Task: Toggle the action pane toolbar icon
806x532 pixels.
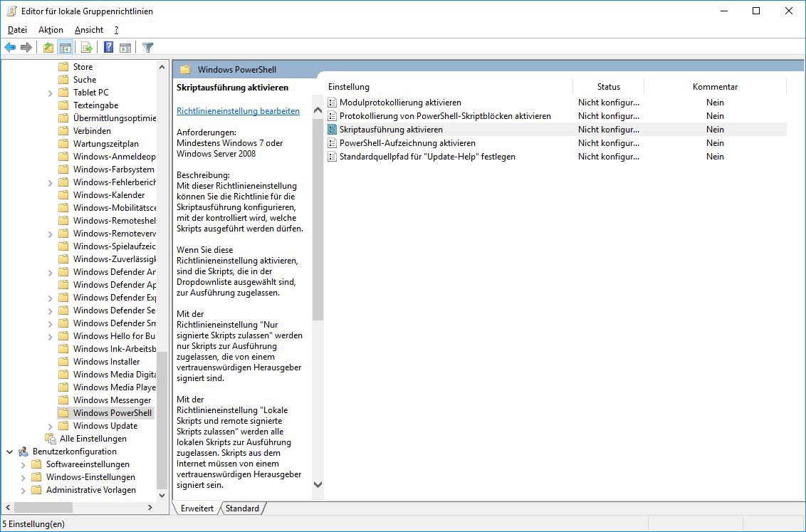Action: pyautogui.click(x=125, y=47)
